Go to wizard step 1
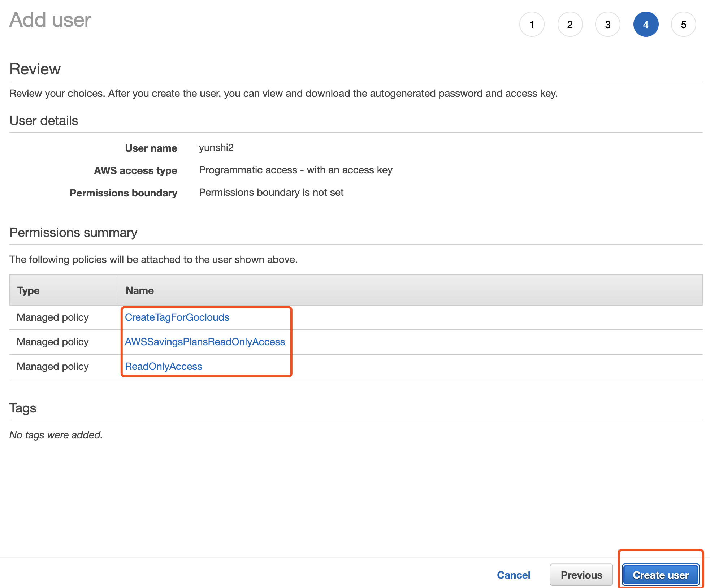Screen dimensions: 710x588 pyautogui.click(x=532, y=24)
